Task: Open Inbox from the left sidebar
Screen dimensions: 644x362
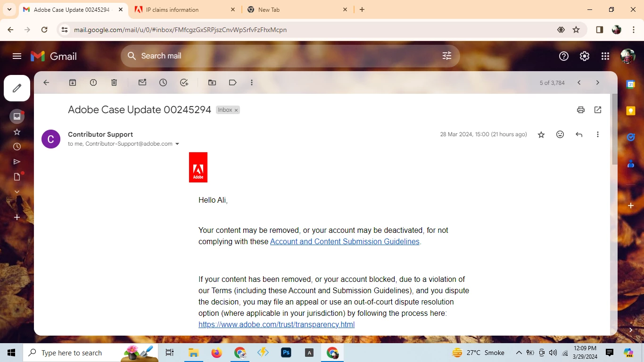Action: [17, 116]
